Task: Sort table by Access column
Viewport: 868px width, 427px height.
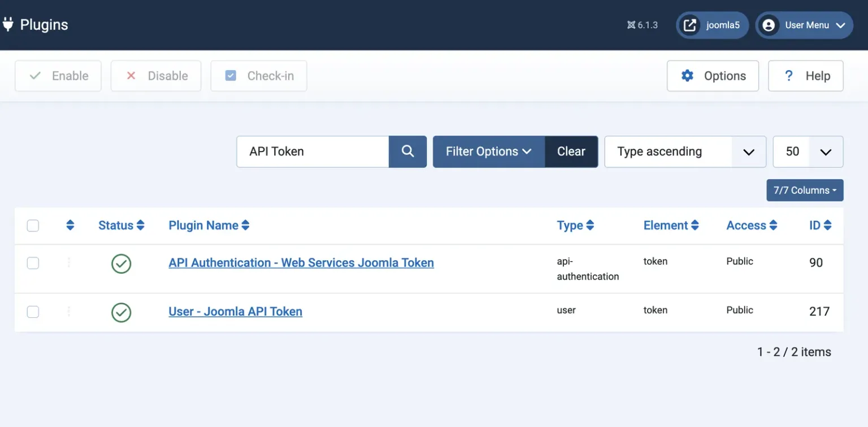Action: (752, 225)
